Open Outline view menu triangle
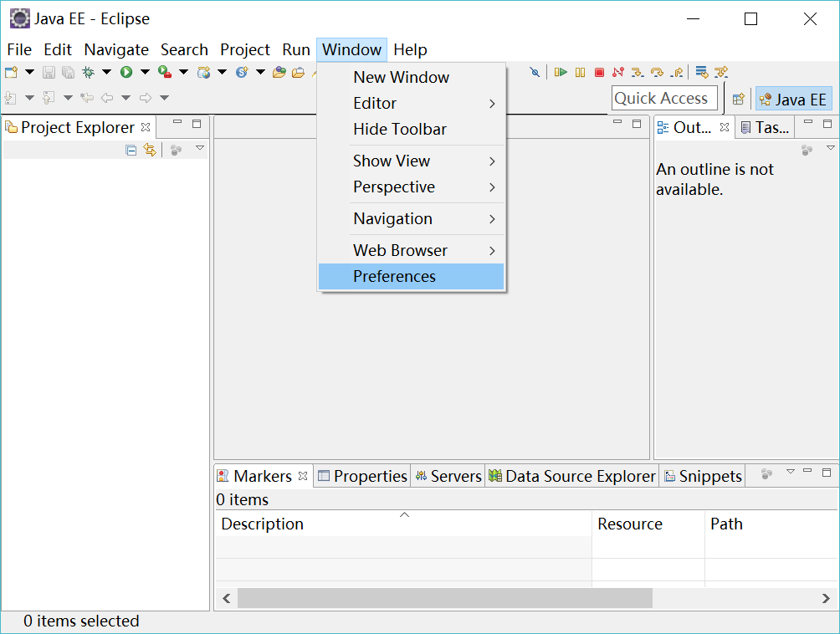The image size is (840, 634). 830,148
